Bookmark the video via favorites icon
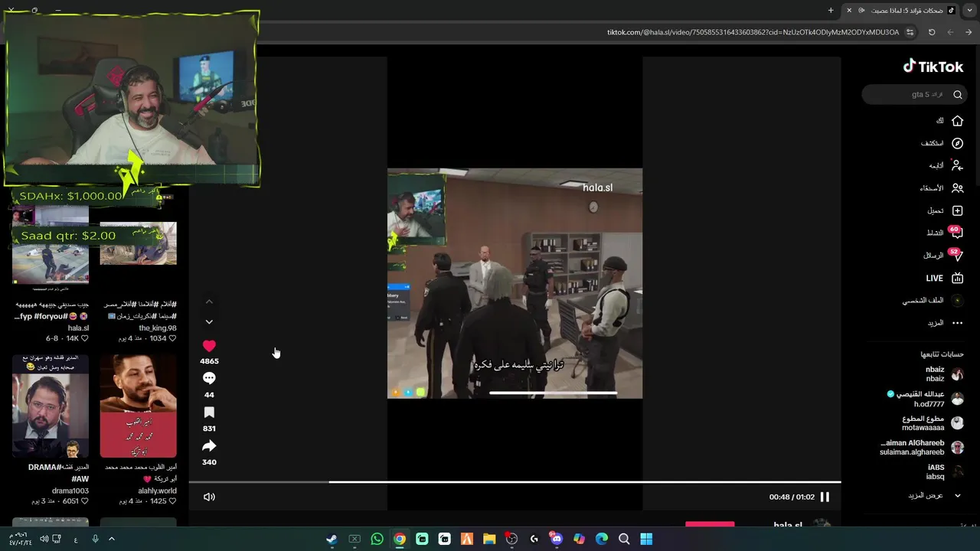This screenshot has width=980, height=551. (x=209, y=412)
